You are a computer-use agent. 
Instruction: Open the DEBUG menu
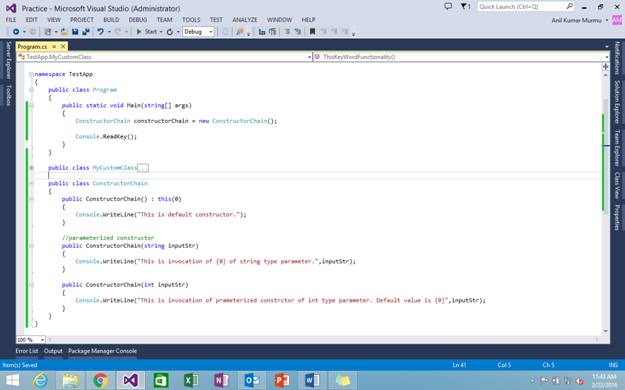pos(138,20)
